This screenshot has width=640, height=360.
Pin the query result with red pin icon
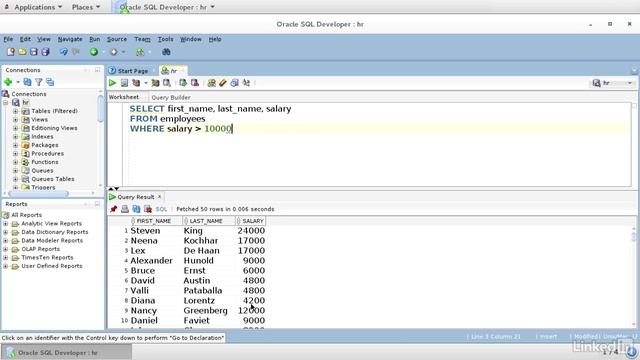click(113, 209)
